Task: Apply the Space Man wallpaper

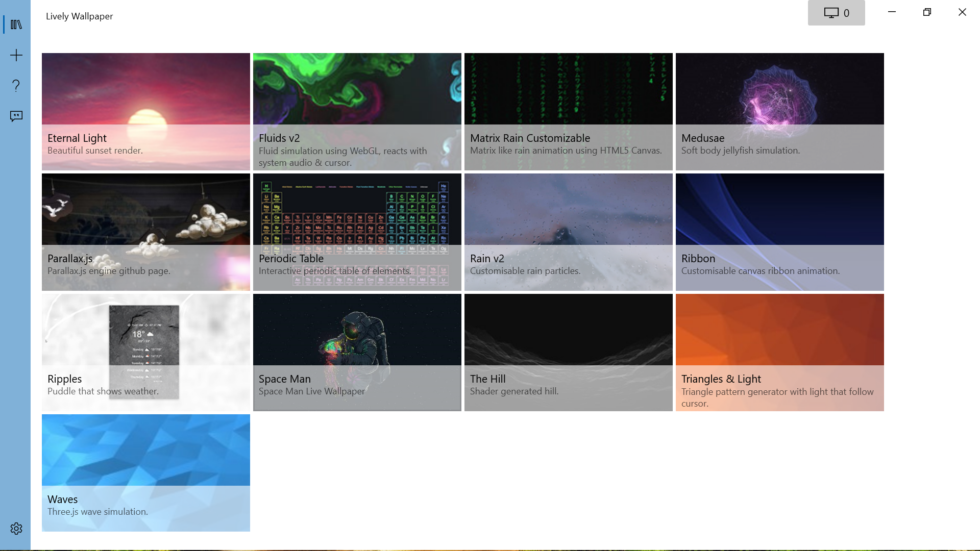Action: point(357,352)
